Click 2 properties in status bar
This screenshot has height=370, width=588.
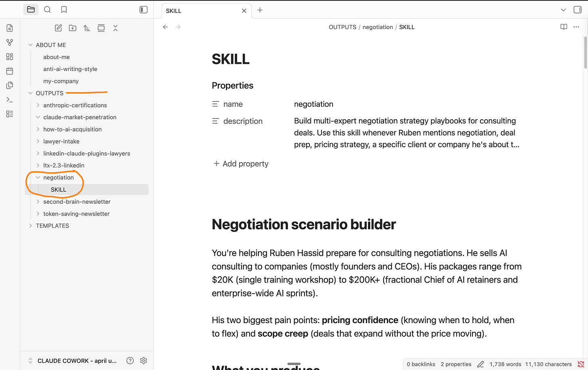pyautogui.click(x=456, y=364)
